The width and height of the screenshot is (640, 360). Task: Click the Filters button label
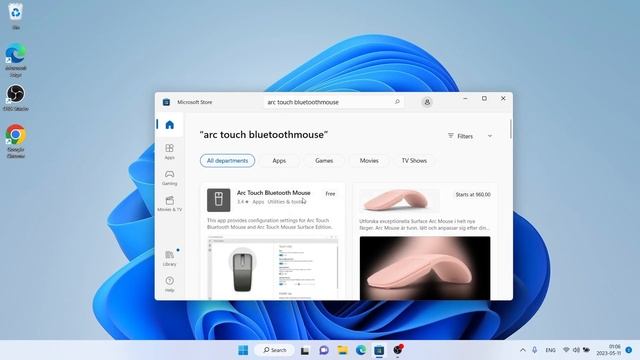(x=460, y=136)
